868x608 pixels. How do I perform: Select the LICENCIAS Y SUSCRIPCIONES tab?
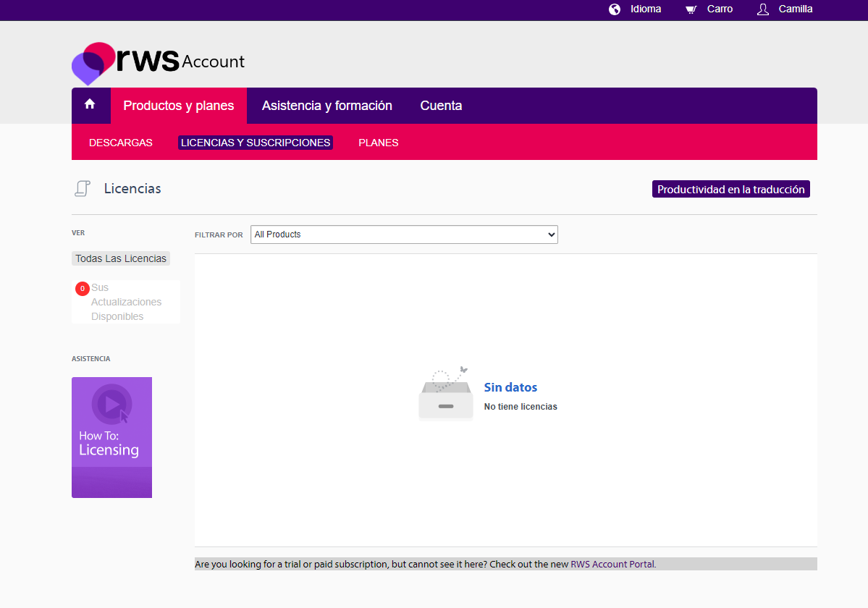point(255,143)
